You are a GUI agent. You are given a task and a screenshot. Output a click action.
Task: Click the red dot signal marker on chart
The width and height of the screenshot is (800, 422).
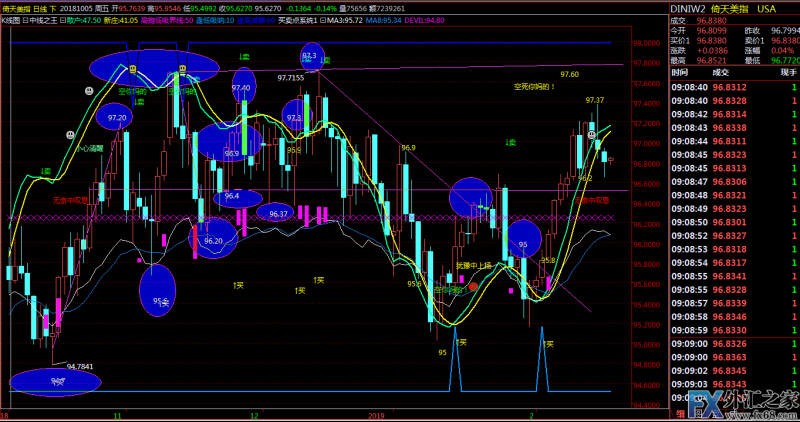473,285
